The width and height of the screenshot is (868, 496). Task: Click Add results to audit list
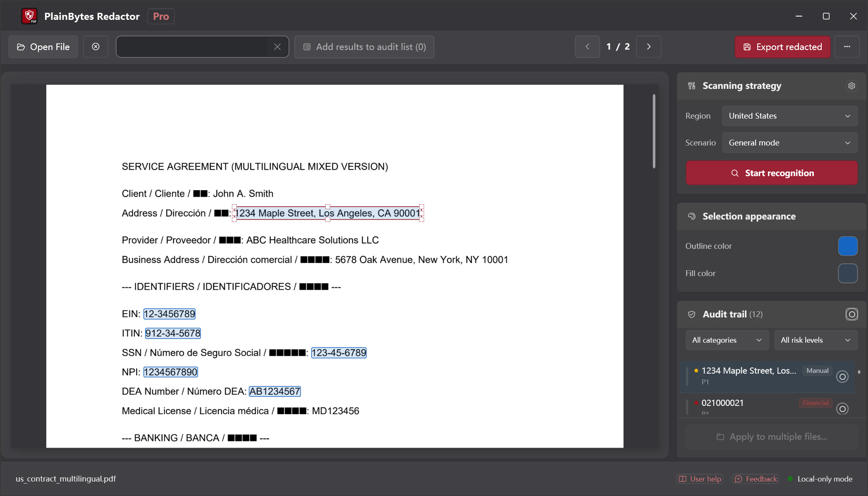(x=364, y=47)
